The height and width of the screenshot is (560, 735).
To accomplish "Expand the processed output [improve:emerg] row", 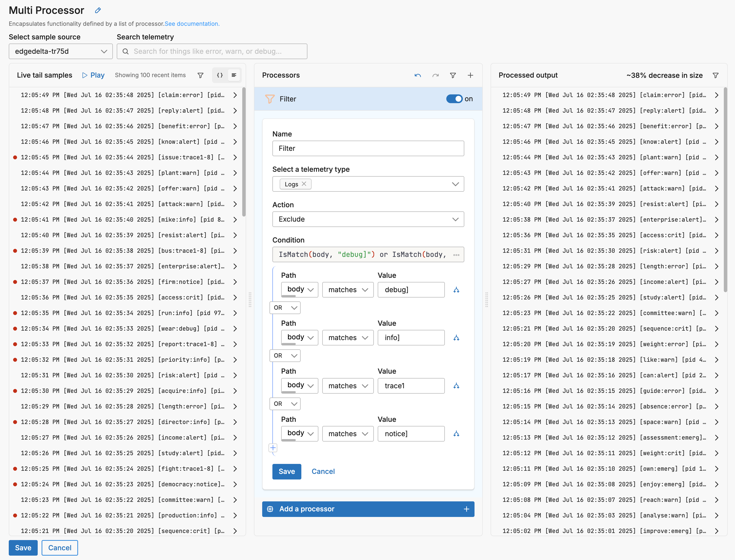I will pyautogui.click(x=716, y=531).
